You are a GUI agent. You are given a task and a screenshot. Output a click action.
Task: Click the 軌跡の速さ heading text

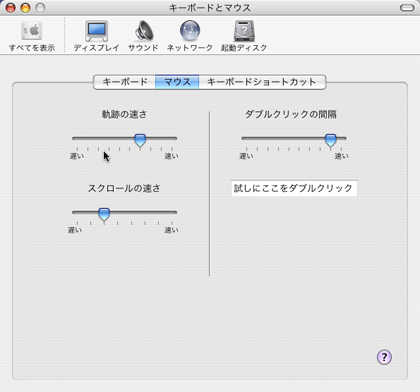pos(124,114)
